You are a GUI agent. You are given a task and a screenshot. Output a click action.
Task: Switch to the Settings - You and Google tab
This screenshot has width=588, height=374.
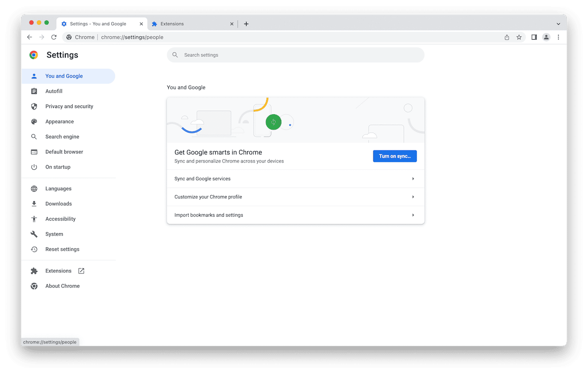pos(102,24)
